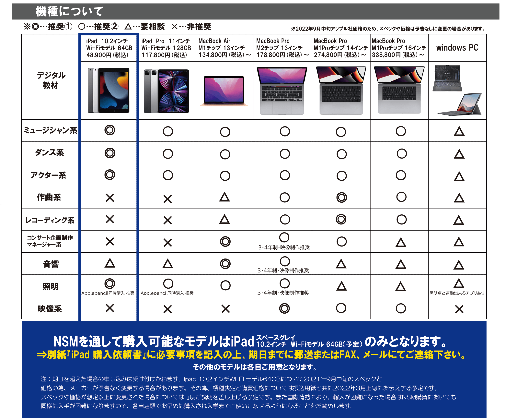Click the レコーディング系 row label
506x420 pixels.
[50, 220]
